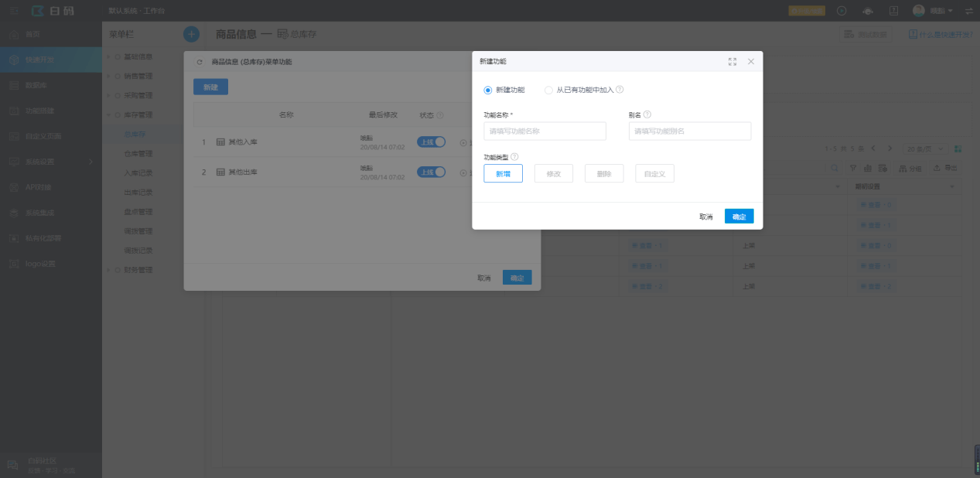This screenshot has height=478, width=980.
Task: Select 入库记录 in the menu tree
Action: [138, 172]
